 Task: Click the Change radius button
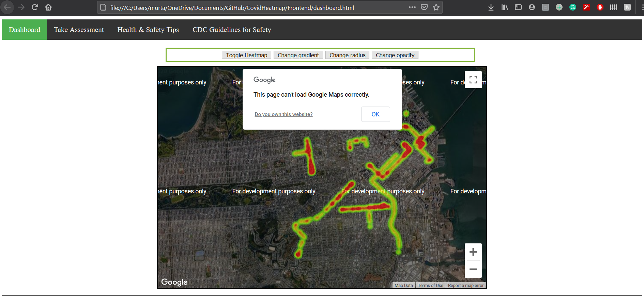[x=348, y=55]
